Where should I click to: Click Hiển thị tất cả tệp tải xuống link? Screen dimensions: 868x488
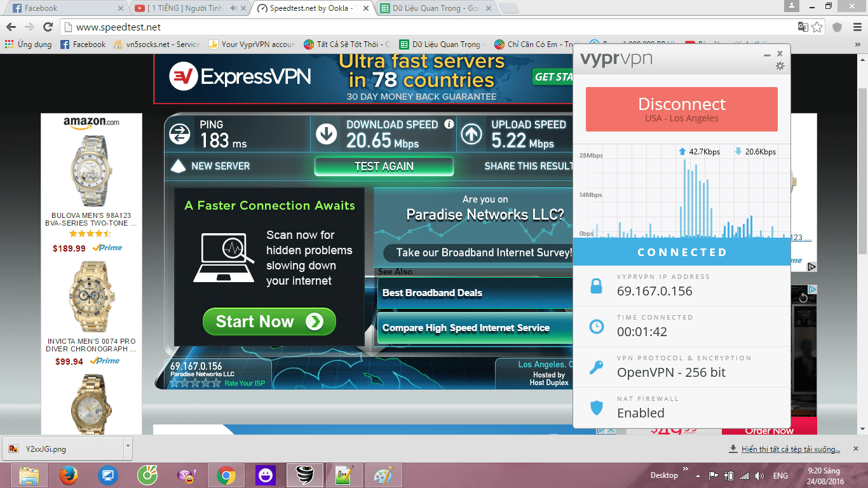pos(790,449)
